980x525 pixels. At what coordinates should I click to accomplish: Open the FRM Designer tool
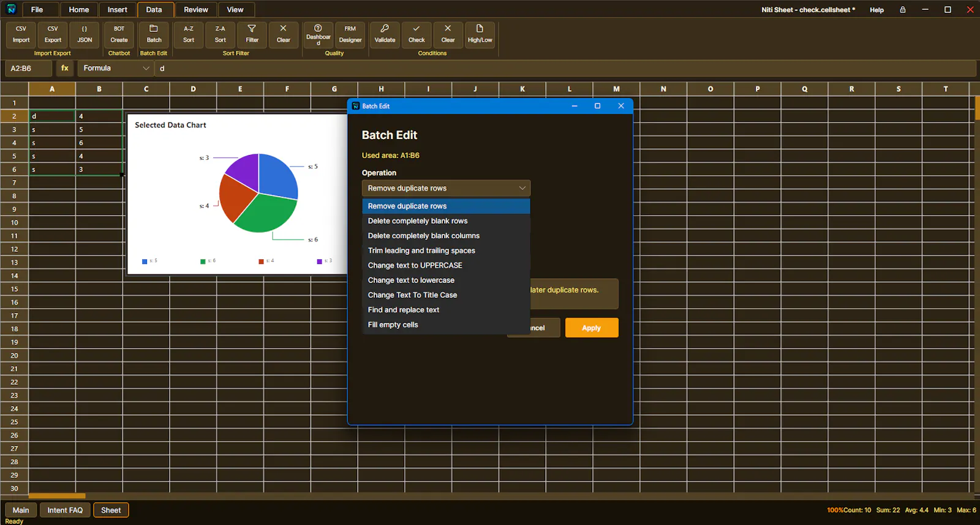coord(350,34)
